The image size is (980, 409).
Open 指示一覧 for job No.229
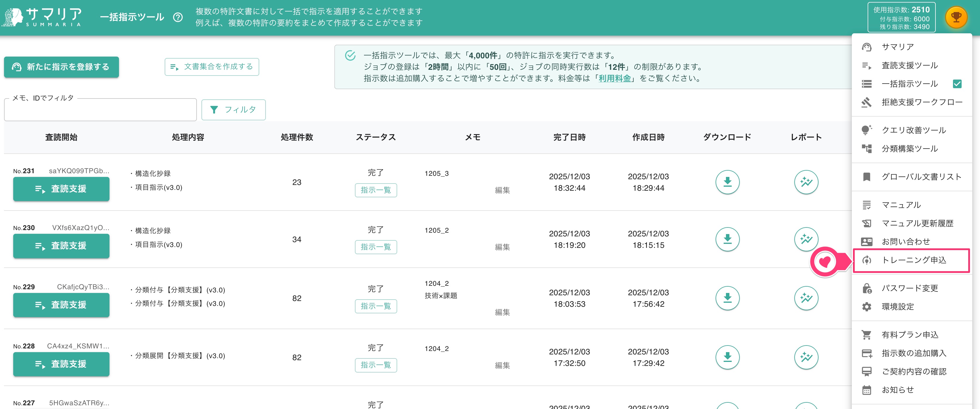376,306
